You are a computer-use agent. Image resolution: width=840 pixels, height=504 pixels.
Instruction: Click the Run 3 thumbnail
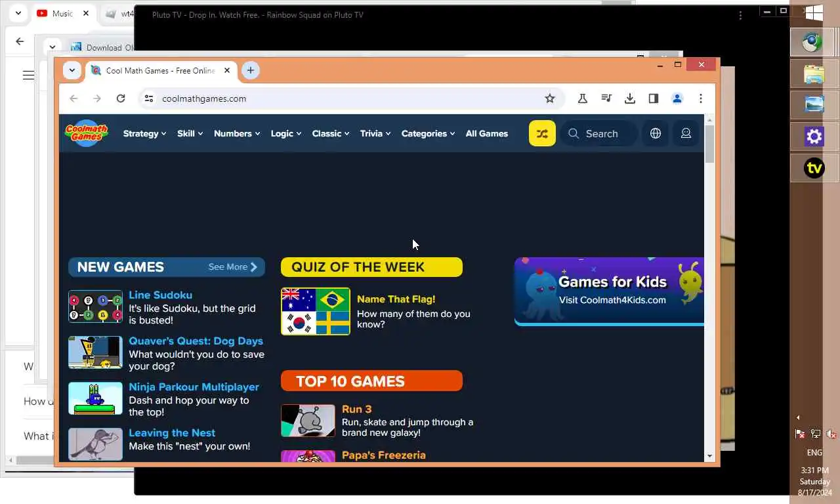[308, 421]
